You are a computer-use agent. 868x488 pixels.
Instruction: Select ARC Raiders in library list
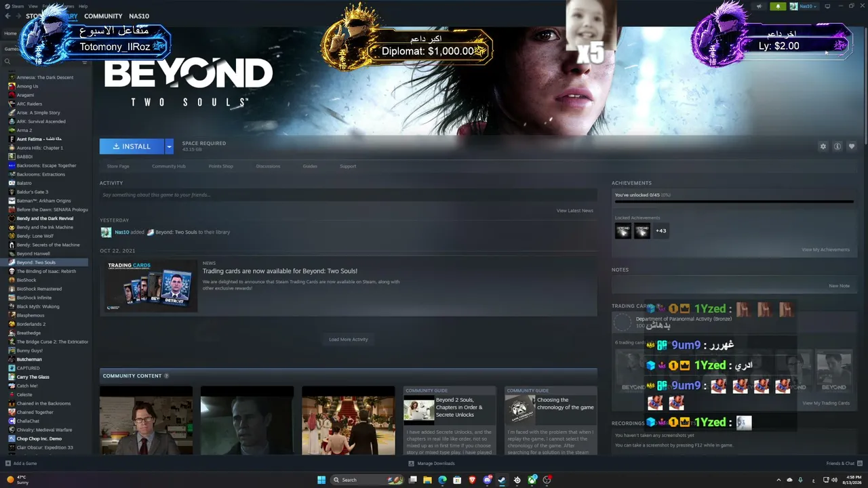[x=29, y=104]
